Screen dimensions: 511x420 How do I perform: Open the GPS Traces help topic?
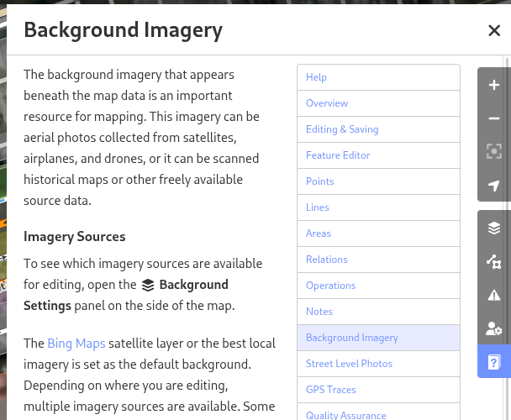coord(378,390)
